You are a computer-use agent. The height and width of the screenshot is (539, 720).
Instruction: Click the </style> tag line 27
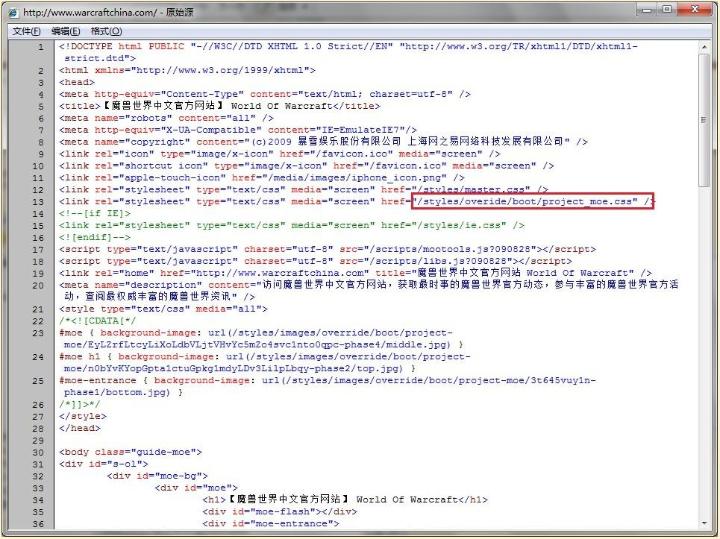[83, 416]
